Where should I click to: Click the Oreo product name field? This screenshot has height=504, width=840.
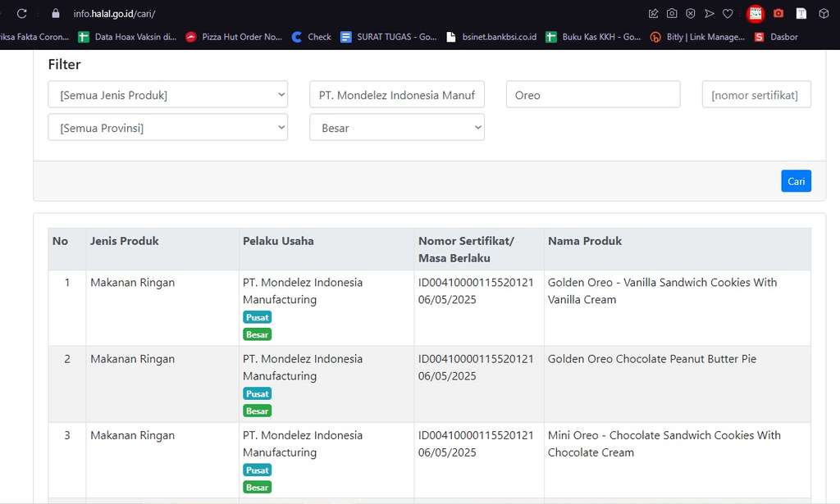tap(593, 95)
